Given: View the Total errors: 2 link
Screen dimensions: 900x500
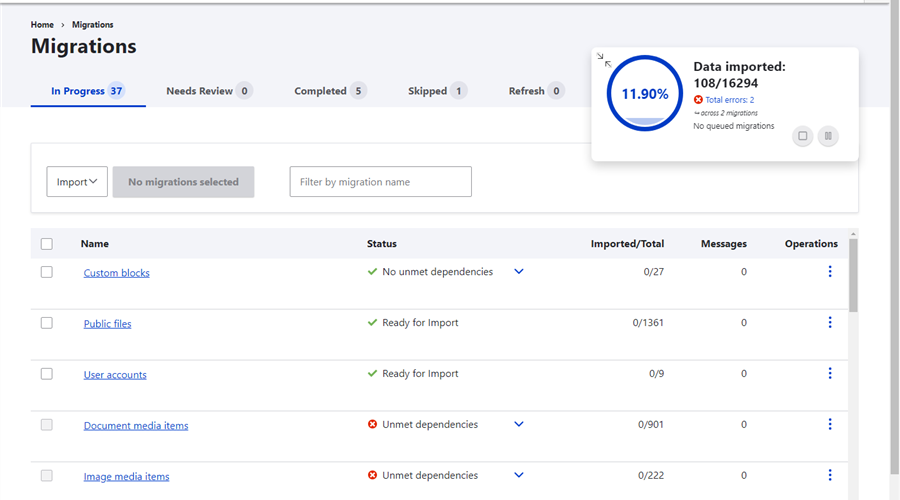Looking at the screenshot, I should (x=730, y=100).
